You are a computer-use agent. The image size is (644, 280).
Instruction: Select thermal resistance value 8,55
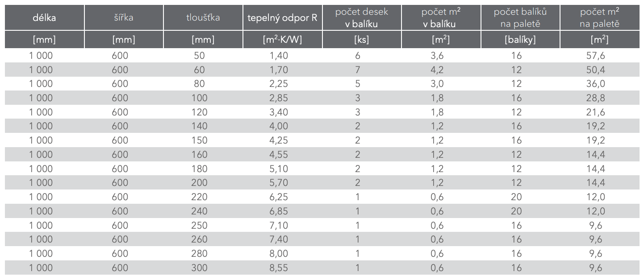tap(279, 268)
